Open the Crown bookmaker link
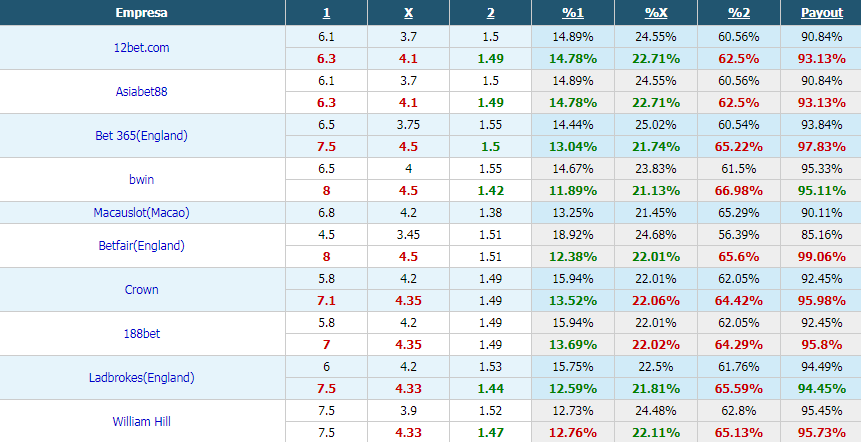The width and height of the screenshot is (861, 442). pos(142,289)
